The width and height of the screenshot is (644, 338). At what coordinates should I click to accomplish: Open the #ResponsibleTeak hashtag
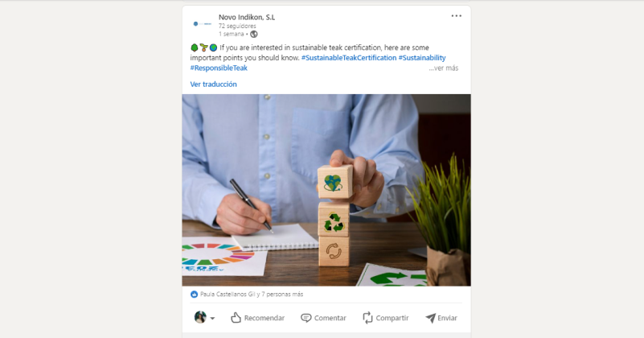219,68
